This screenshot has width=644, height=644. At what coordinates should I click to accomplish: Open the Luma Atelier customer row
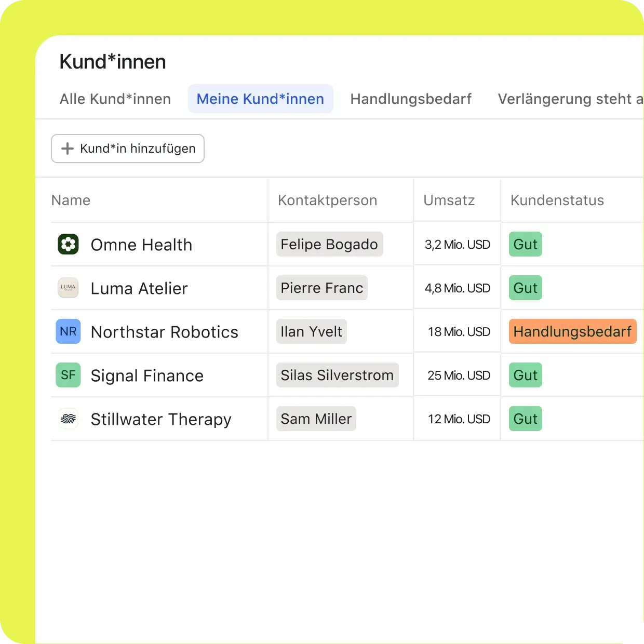click(x=347, y=288)
